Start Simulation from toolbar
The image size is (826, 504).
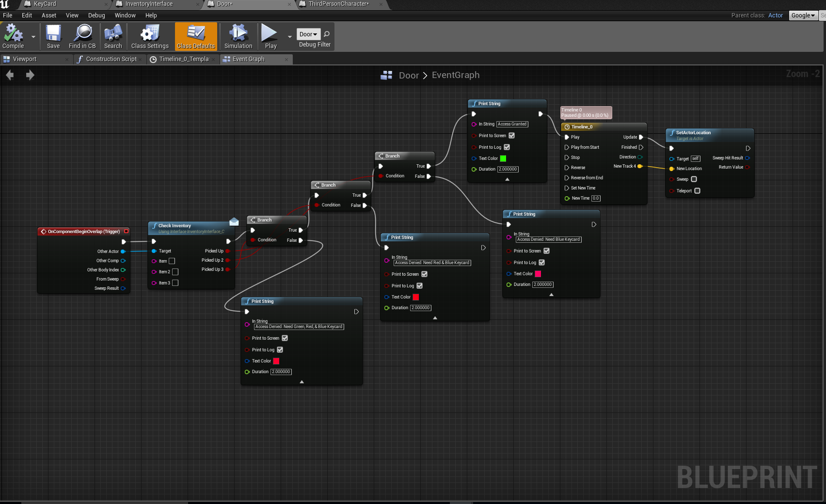[x=238, y=36]
